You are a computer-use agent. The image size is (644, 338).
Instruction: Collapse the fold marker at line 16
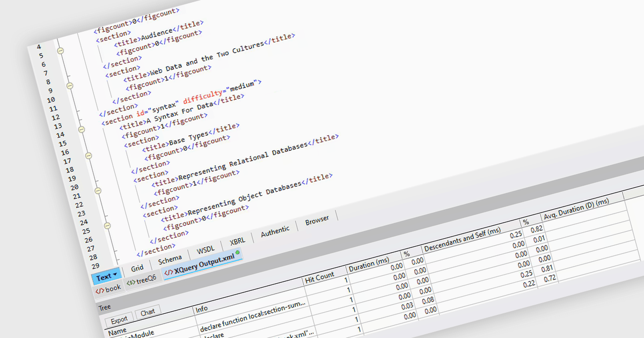coord(89,156)
